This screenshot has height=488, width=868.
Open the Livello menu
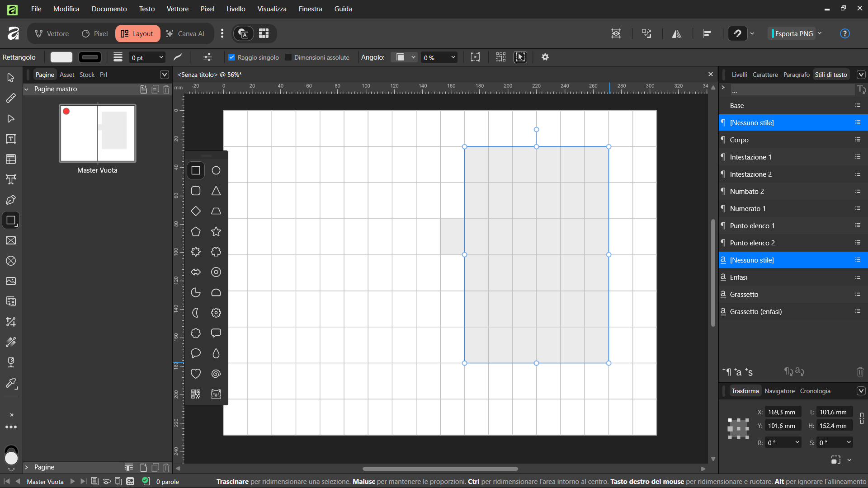(236, 9)
